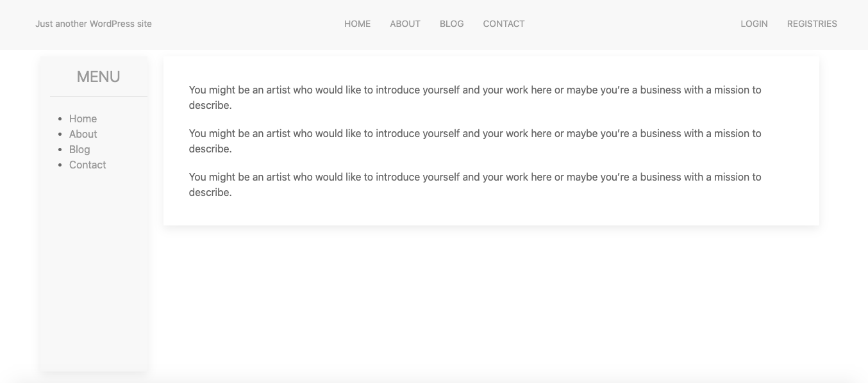Select Home in the sidebar menu list
The width and height of the screenshot is (868, 383).
point(83,118)
